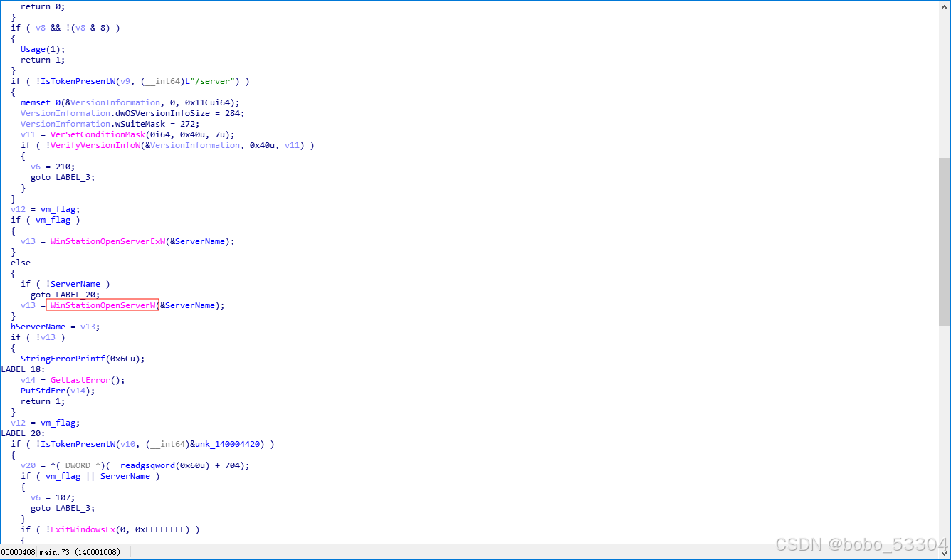Click the unk_140004420 reference
The width and height of the screenshot is (951, 560).
click(x=228, y=444)
